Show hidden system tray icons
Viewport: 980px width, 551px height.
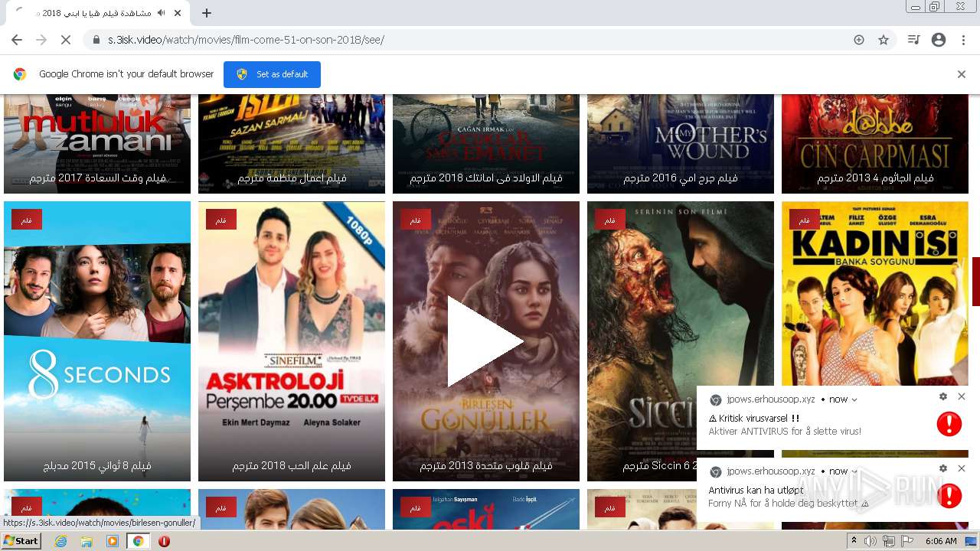pos(854,541)
